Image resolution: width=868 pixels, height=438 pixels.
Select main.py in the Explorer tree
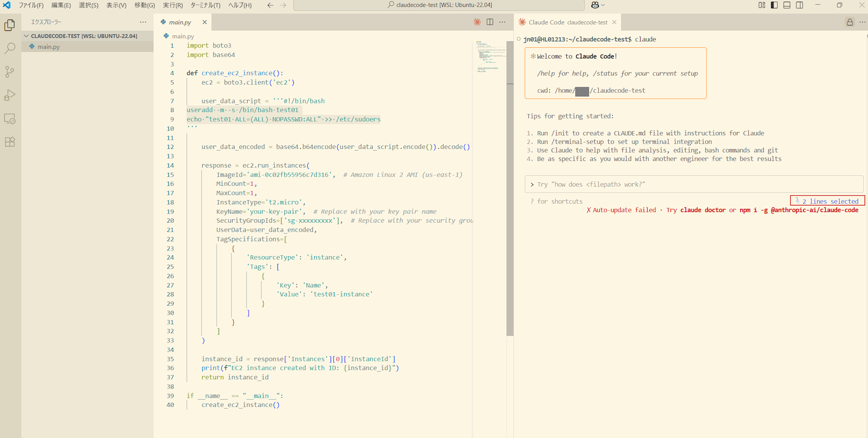87,46
